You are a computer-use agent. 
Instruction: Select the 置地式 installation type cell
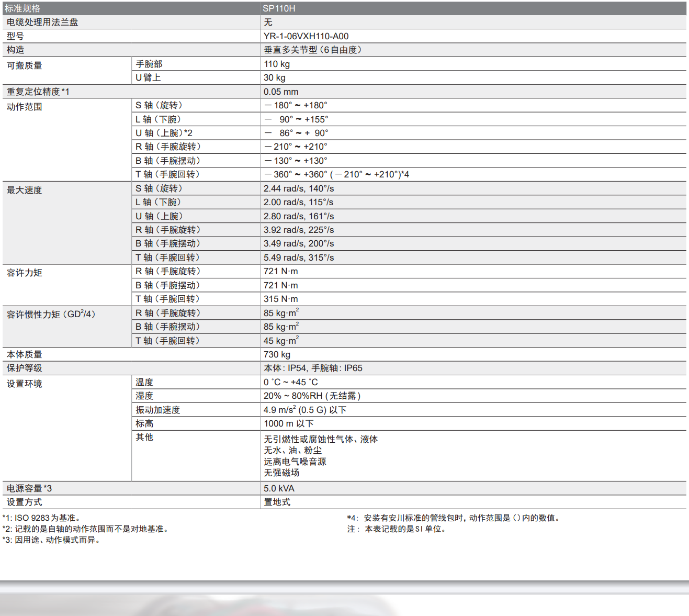click(277, 502)
